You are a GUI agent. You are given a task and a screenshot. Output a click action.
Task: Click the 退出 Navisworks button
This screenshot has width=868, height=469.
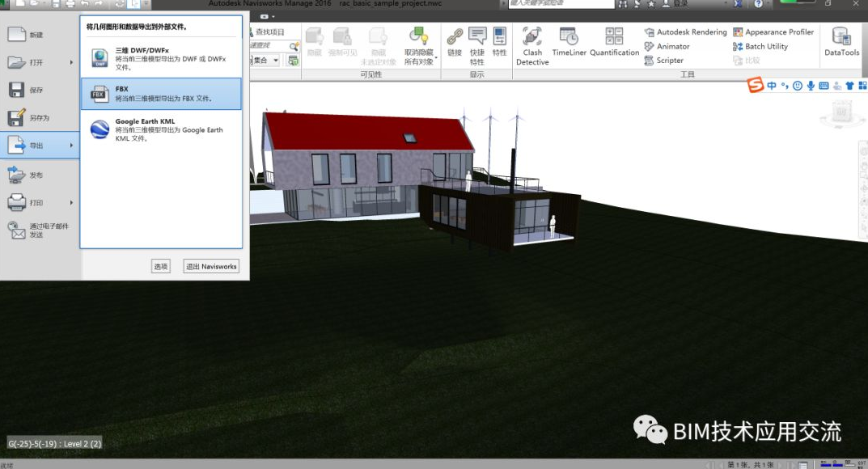210,266
